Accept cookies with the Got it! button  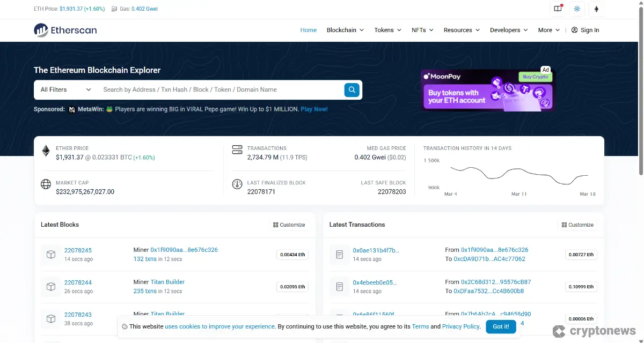point(501,326)
